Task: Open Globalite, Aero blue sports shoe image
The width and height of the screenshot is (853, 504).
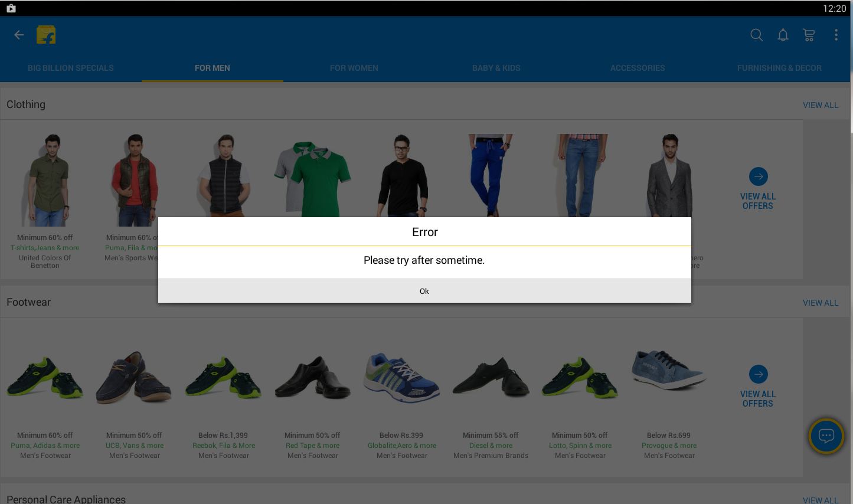Action: click(x=402, y=378)
